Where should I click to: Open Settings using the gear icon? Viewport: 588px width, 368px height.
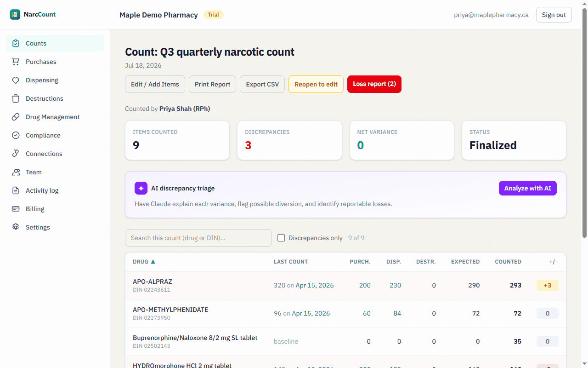[16, 227]
